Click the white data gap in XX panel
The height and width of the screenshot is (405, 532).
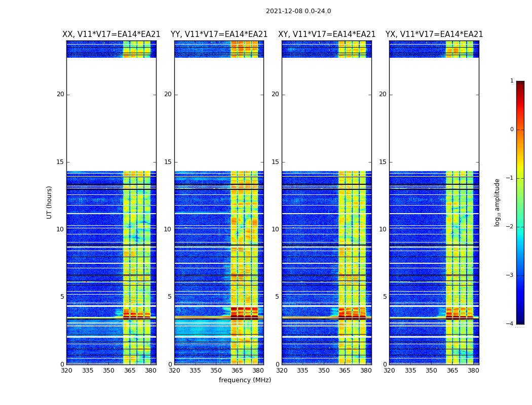click(x=111, y=114)
